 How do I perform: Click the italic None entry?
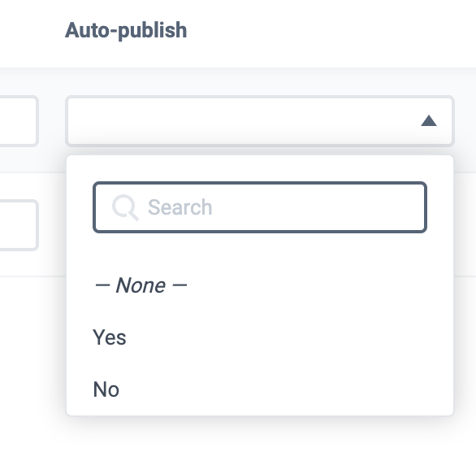141,285
